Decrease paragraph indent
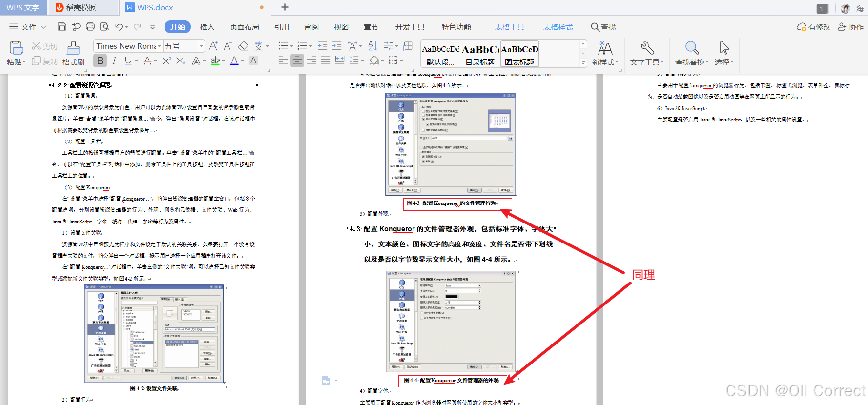 [x=323, y=46]
